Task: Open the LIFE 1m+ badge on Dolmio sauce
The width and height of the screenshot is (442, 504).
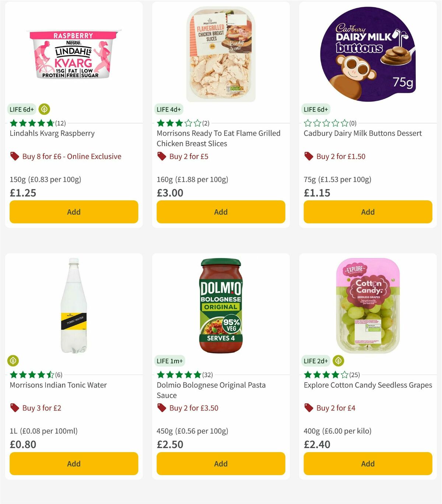Action: 169,361
